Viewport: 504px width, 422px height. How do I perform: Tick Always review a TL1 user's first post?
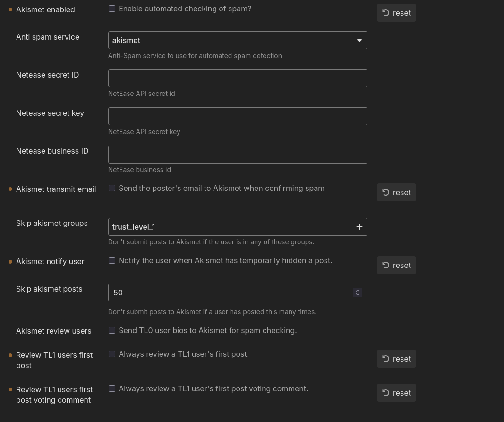point(112,354)
